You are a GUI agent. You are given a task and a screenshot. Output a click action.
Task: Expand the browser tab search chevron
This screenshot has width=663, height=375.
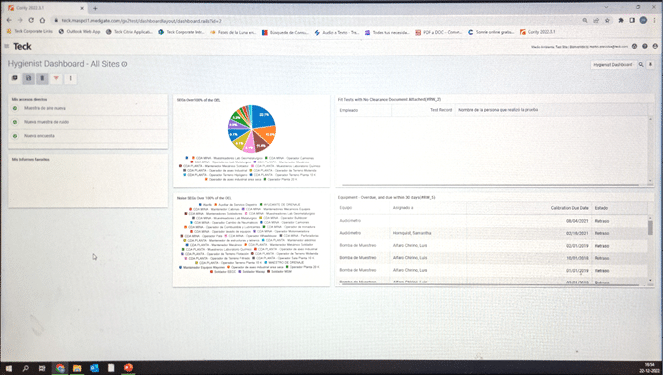coord(606,7)
